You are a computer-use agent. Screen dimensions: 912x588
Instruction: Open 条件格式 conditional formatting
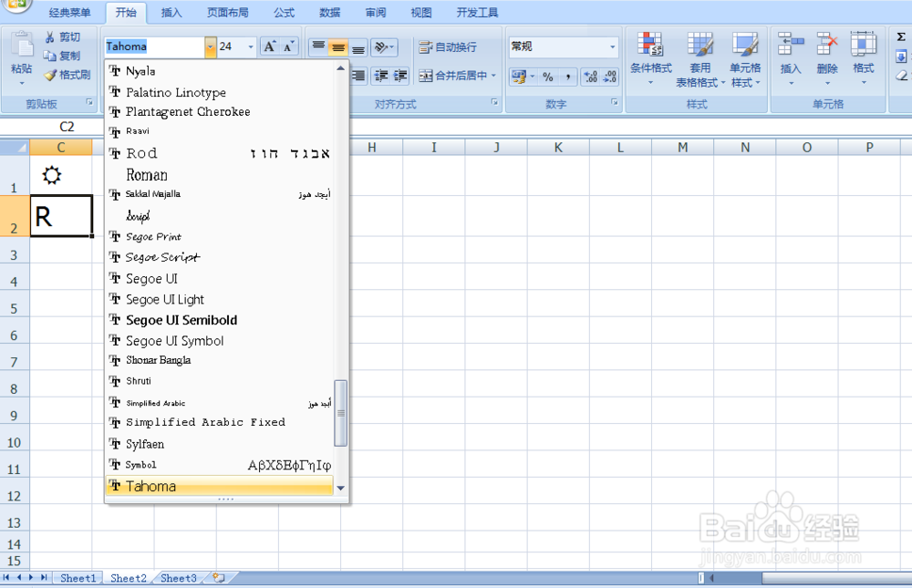(x=651, y=58)
